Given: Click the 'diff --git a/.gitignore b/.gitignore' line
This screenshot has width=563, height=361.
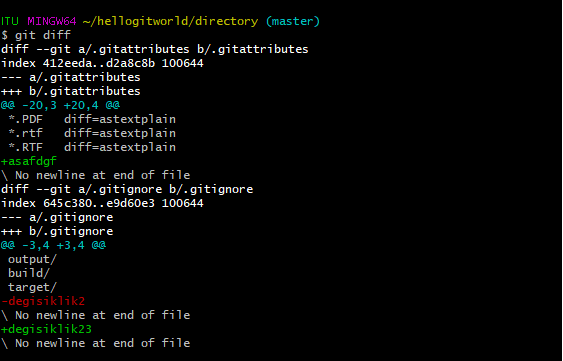Looking at the screenshot, I should coord(127,189).
